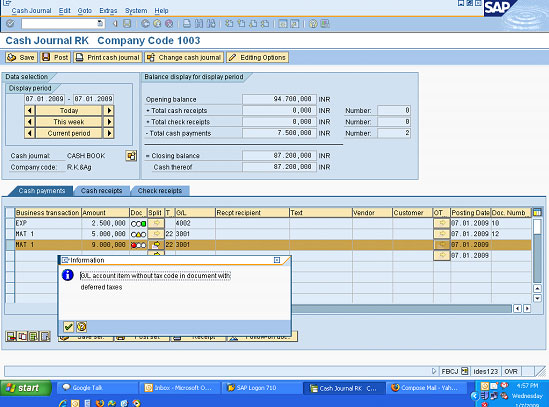
Task: Open the Help menu
Action: (x=161, y=11)
